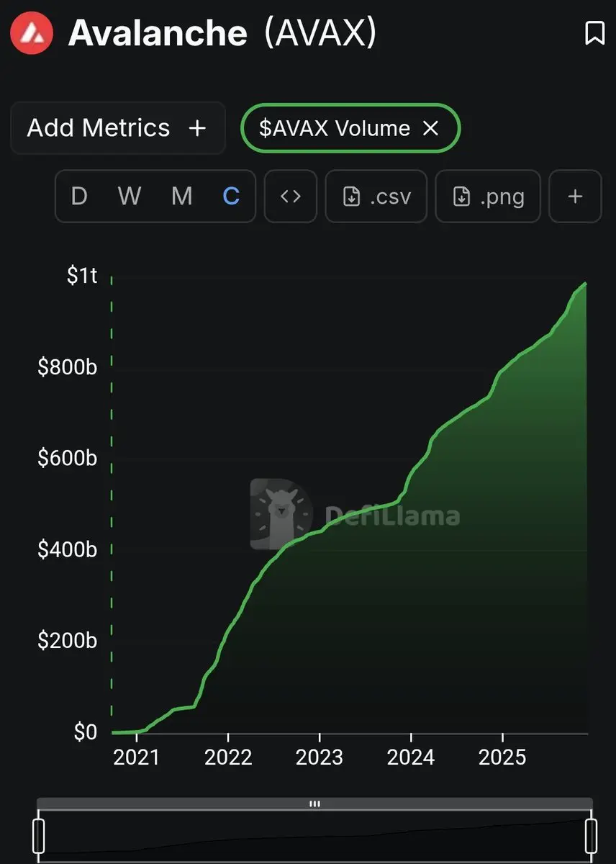
Task: Enable cumulative (C) view
Action: tap(231, 196)
